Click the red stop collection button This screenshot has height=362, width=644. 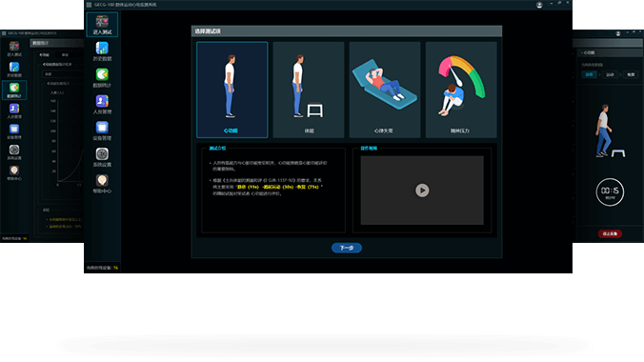(x=610, y=233)
